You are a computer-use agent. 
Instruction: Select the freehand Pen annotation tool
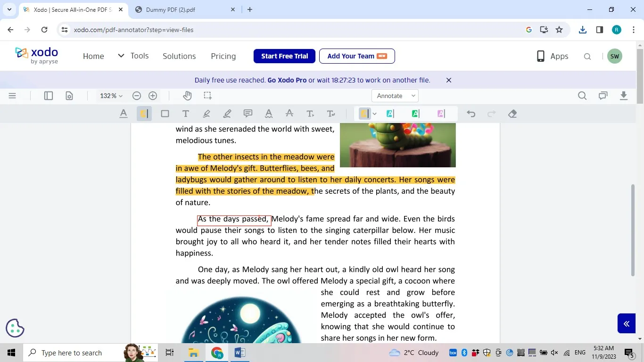click(x=206, y=113)
